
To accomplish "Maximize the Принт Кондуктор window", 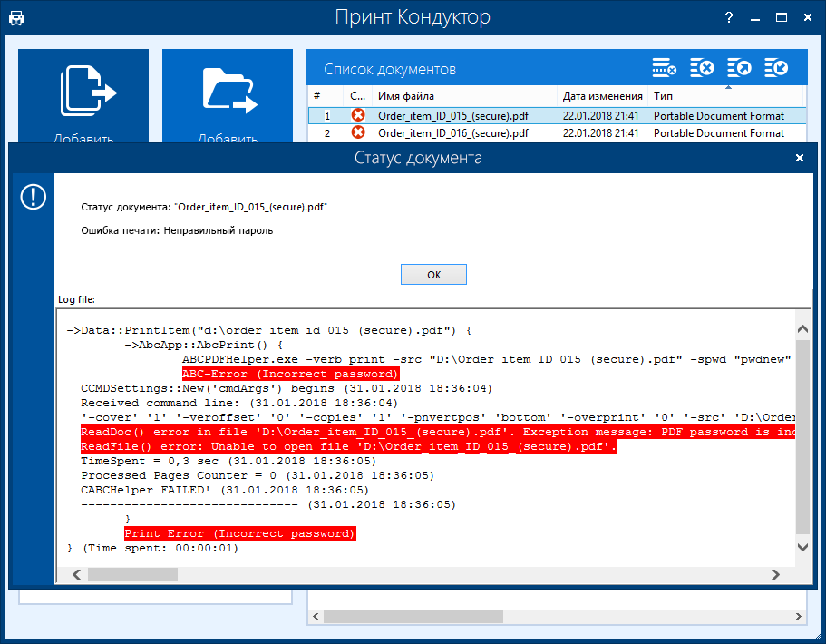I will (782, 17).
